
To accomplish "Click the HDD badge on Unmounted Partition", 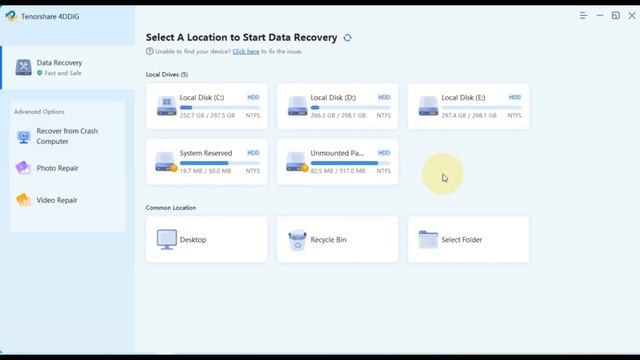I will [x=384, y=153].
